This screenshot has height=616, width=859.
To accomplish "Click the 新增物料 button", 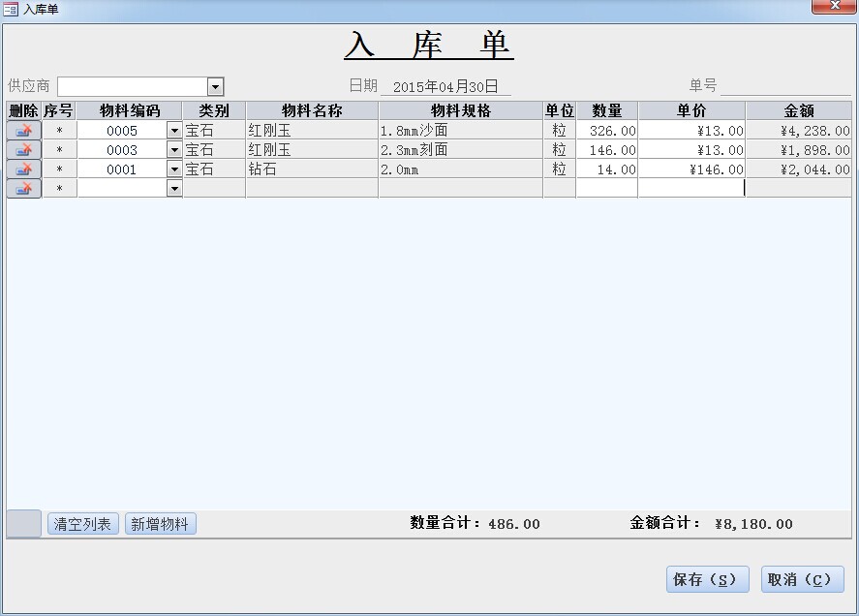I will (x=161, y=524).
